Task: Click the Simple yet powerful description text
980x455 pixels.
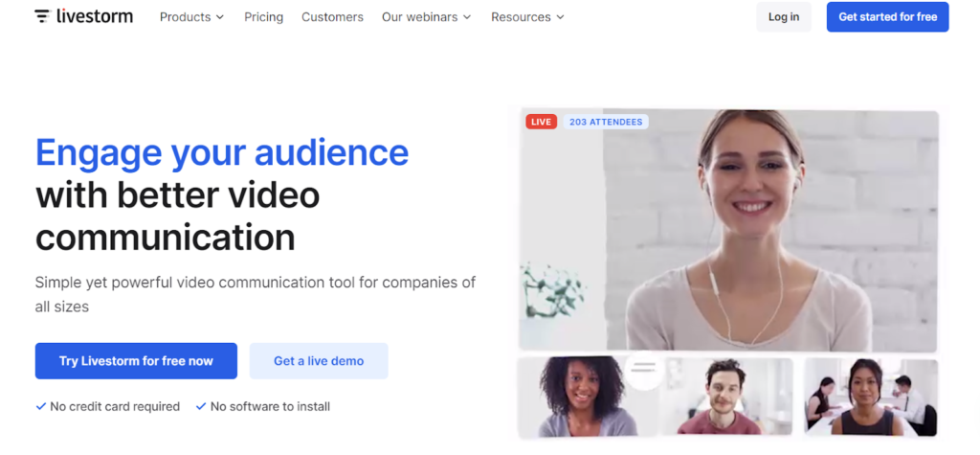Action: tap(255, 294)
